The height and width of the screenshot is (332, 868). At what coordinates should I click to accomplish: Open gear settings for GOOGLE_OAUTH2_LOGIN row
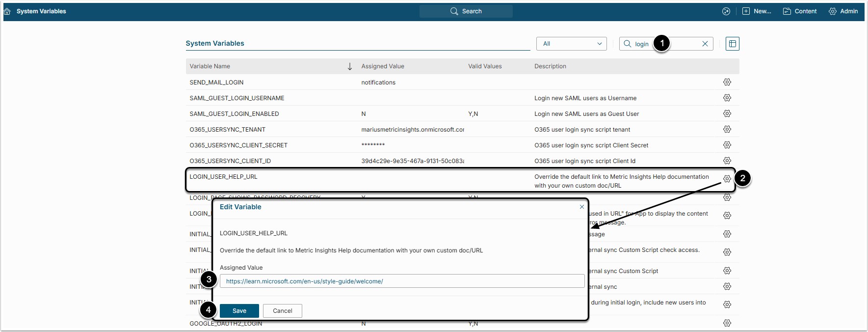point(727,323)
